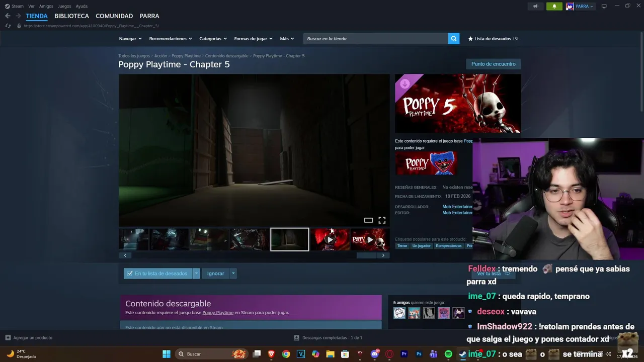Open the green notifications bell
This screenshot has width=644, height=362.
[554, 6]
